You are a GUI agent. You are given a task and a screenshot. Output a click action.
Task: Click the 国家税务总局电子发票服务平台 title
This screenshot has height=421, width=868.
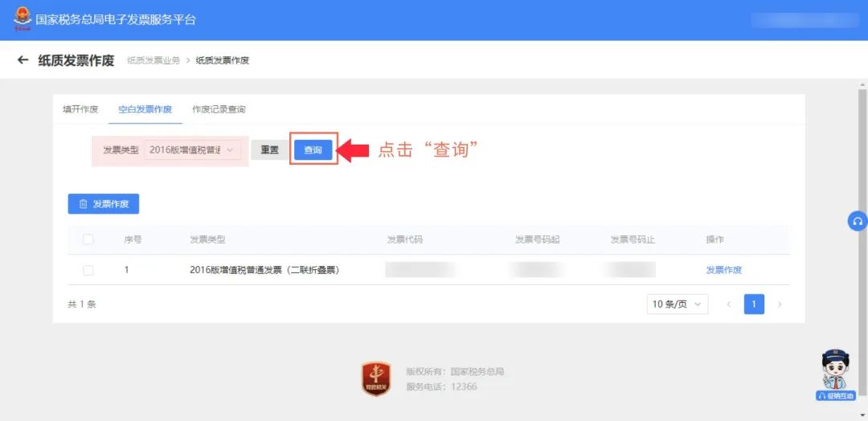(116, 20)
